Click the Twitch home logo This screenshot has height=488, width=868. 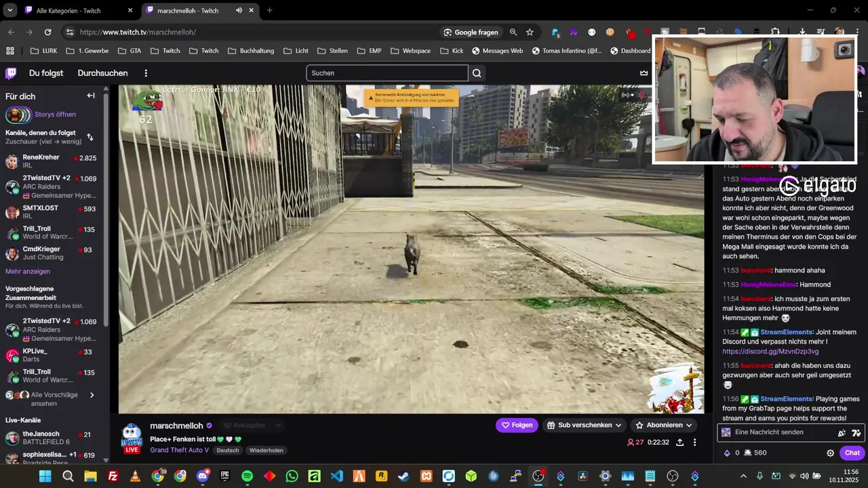(11, 73)
